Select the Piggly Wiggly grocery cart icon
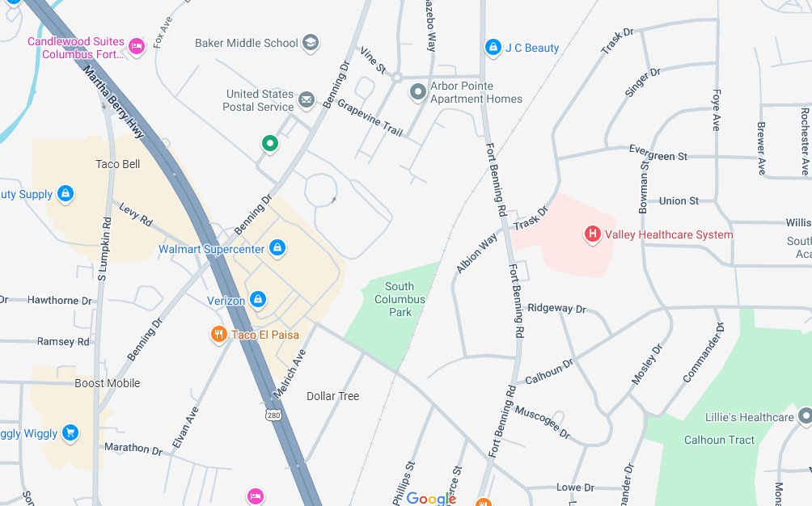The image size is (812, 506). pos(70,432)
